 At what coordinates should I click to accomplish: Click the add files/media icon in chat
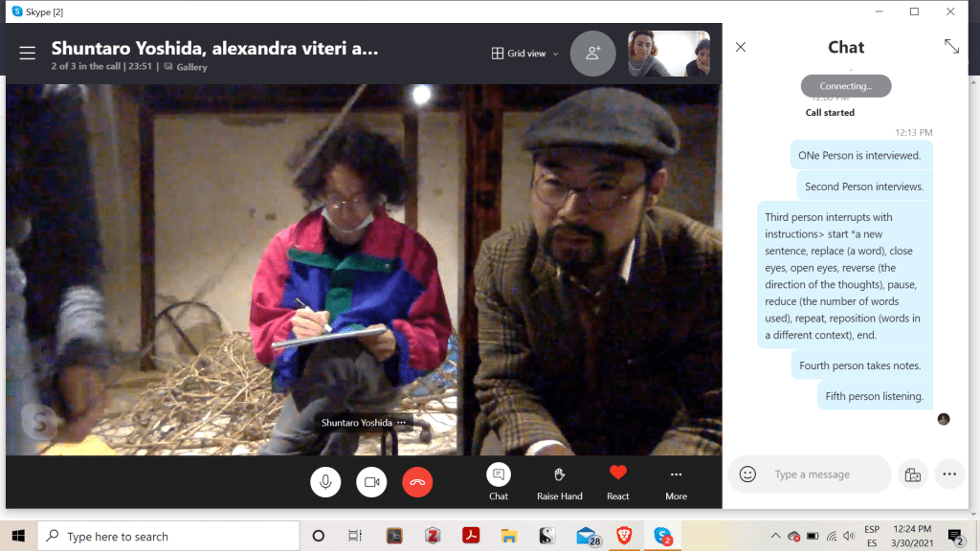click(913, 474)
